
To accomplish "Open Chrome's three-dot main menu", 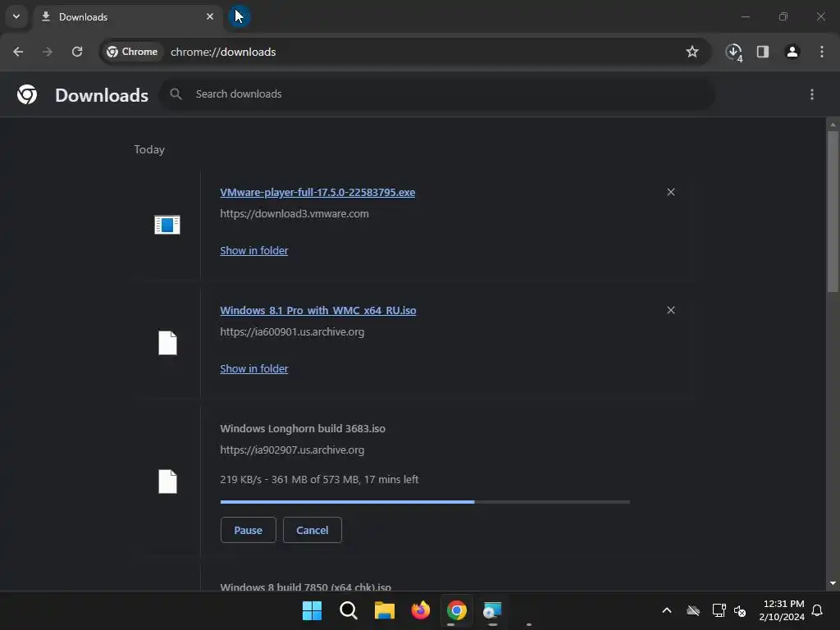I will 822,52.
